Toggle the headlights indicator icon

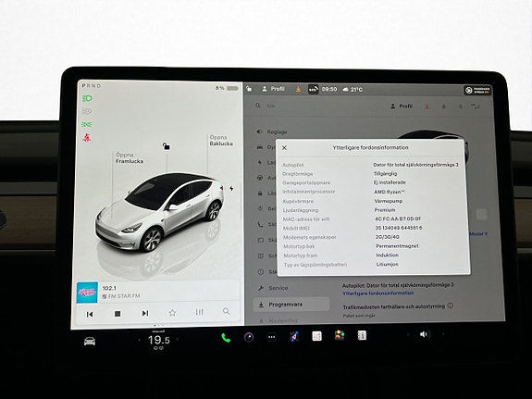[x=87, y=98]
